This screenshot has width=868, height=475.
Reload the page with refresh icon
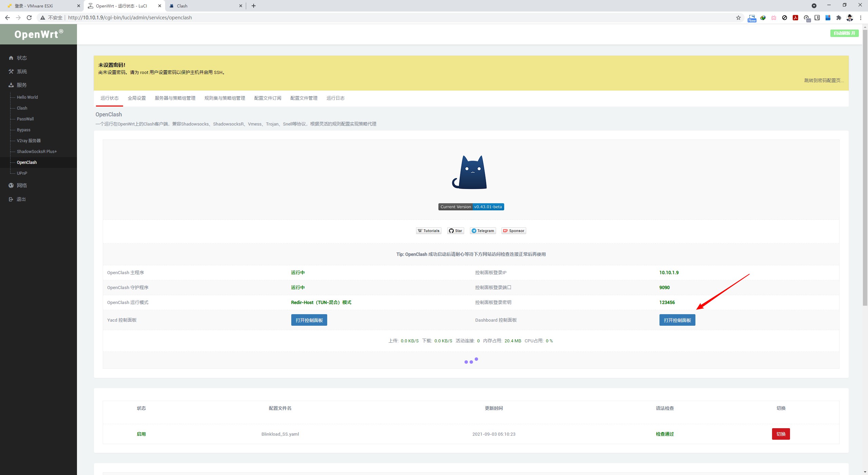tap(29, 18)
